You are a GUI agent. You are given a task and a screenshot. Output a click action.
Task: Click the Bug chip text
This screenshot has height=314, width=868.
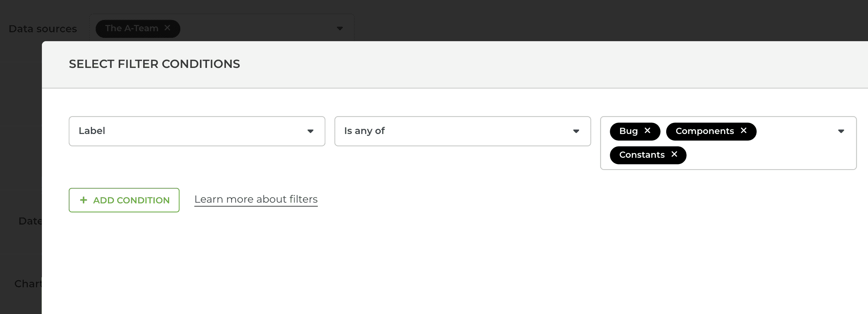tap(628, 131)
